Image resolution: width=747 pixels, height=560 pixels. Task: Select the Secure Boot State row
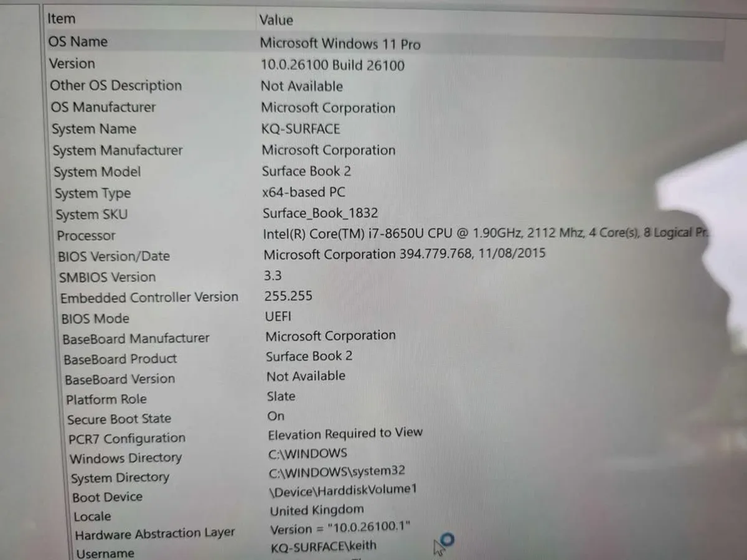119,419
